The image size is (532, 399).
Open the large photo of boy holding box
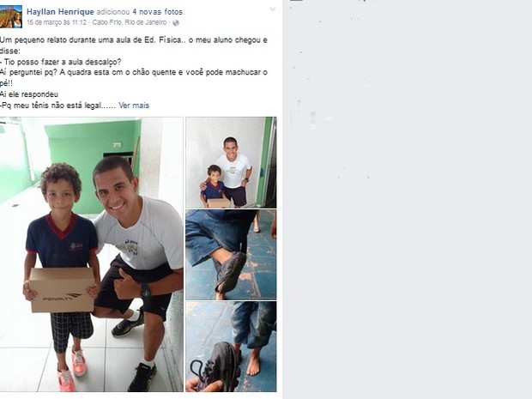tap(92, 255)
